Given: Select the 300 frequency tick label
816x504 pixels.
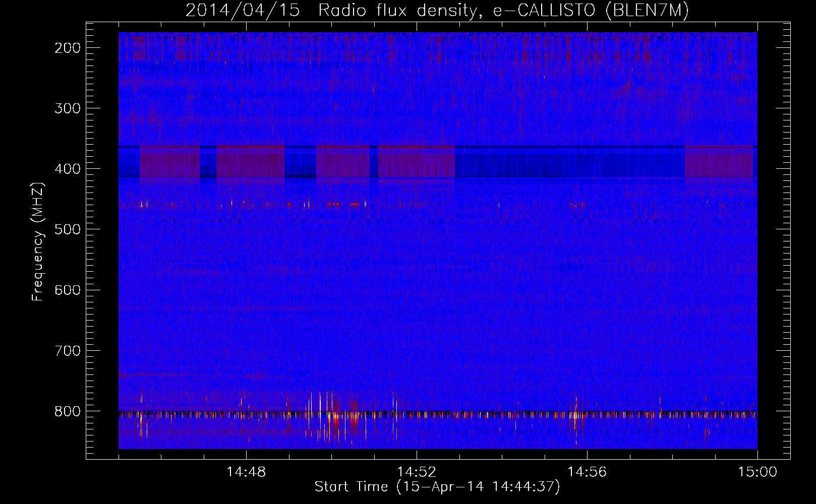Looking at the screenshot, I should pyautogui.click(x=68, y=108).
